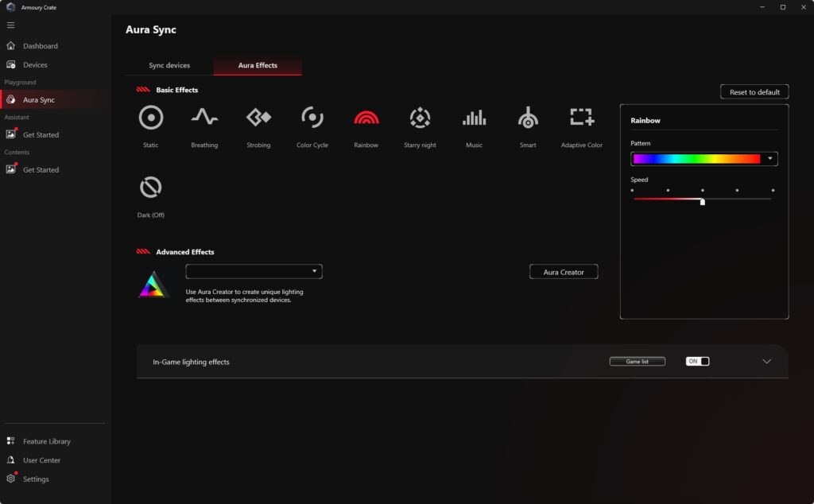Select the Adaptive Color effect

coord(581,118)
